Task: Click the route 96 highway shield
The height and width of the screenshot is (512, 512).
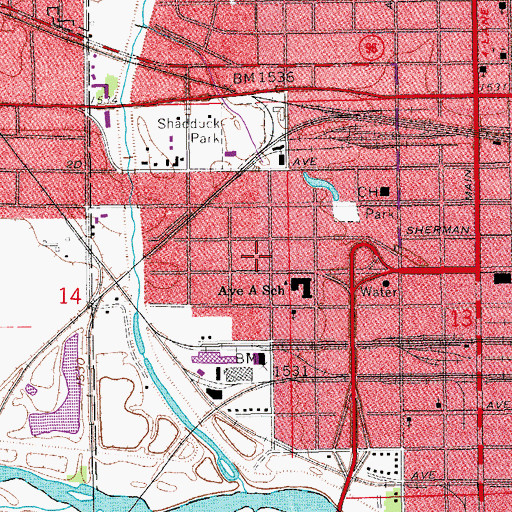Action: tap(372, 48)
